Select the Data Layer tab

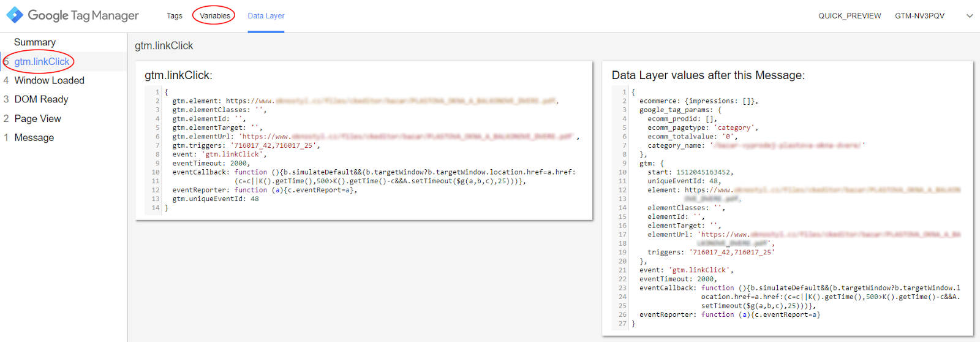click(x=266, y=16)
